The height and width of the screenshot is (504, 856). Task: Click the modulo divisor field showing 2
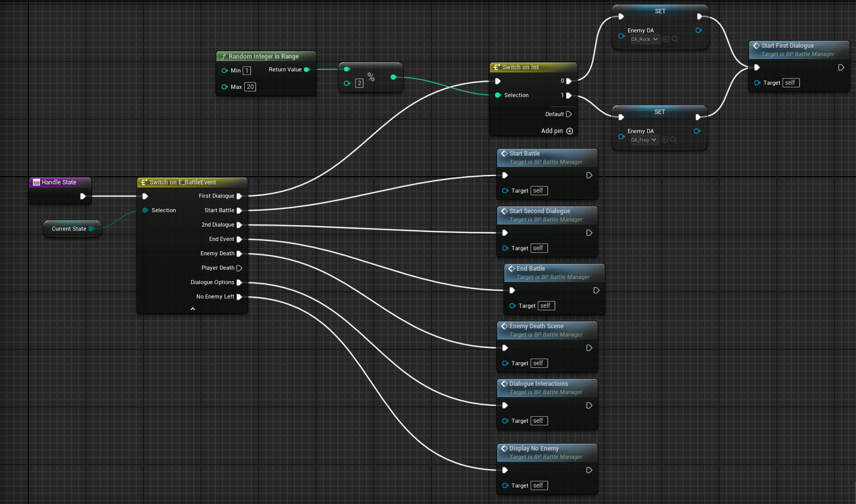coord(359,83)
